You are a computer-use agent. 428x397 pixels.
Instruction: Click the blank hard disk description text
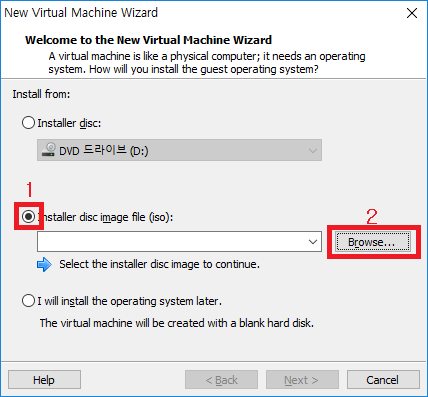[x=177, y=323]
